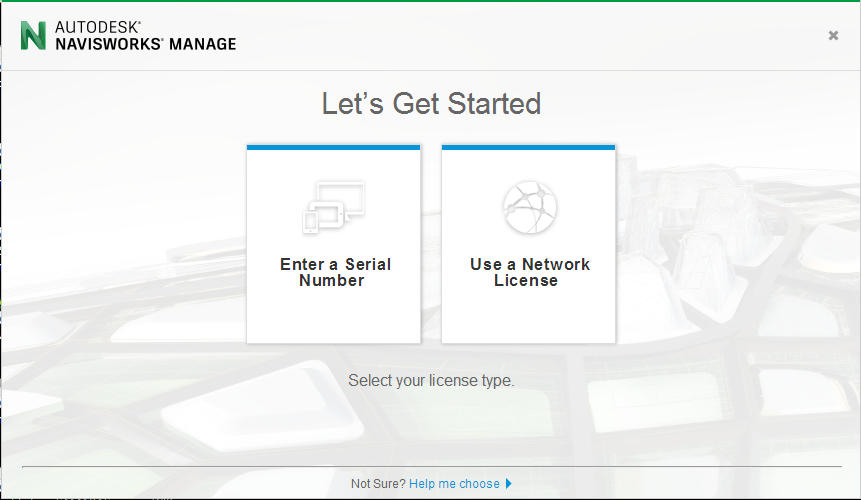Open the Help me choose link
Viewport: 861px width, 500px height.
click(x=454, y=484)
